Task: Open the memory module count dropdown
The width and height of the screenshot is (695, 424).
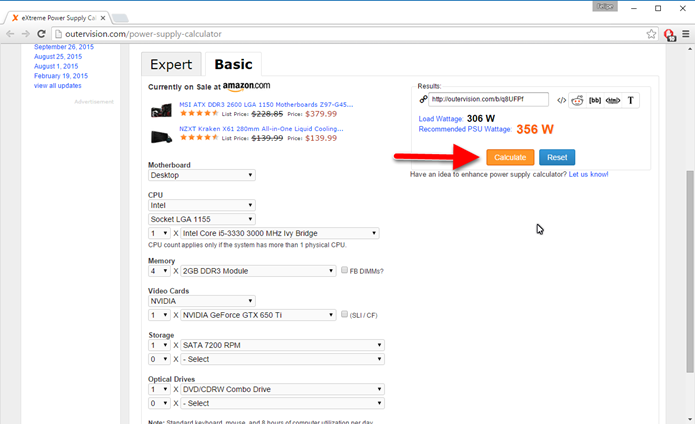Action: (x=159, y=271)
